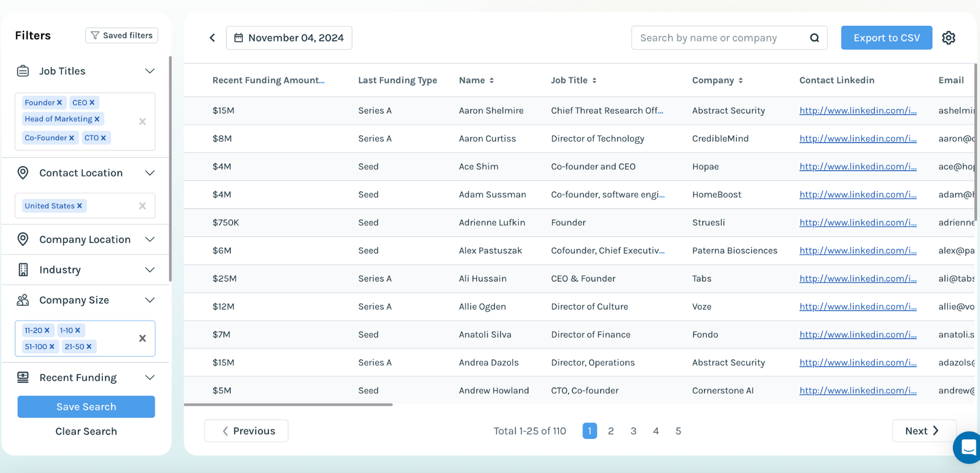Clear all contact location tags
This screenshot has height=473, width=980.
tap(143, 206)
